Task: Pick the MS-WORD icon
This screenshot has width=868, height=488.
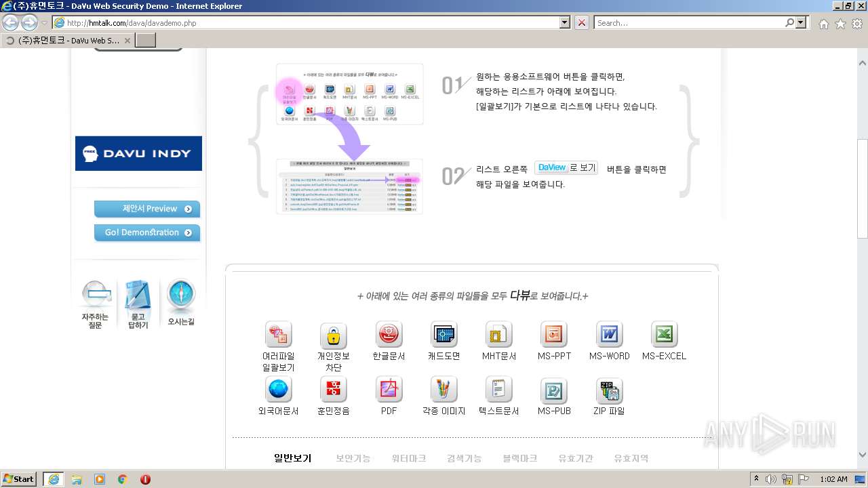Action: coord(610,335)
